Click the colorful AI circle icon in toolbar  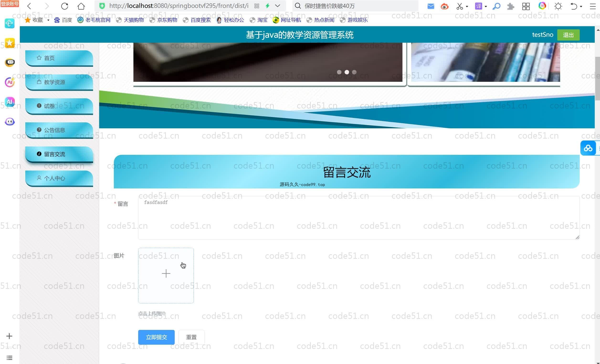[x=542, y=5]
